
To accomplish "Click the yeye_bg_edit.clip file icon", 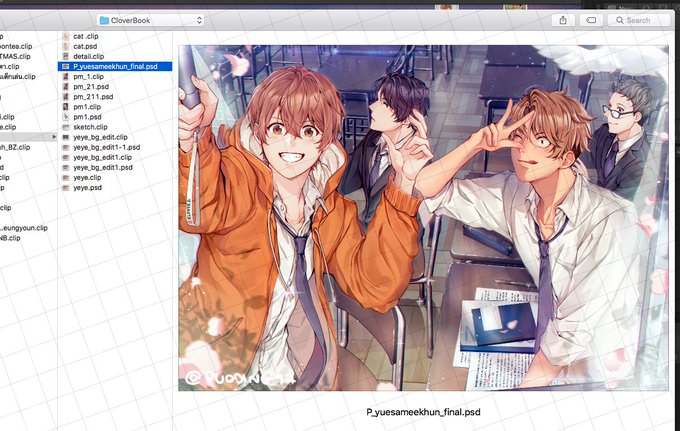I will (x=66, y=137).
